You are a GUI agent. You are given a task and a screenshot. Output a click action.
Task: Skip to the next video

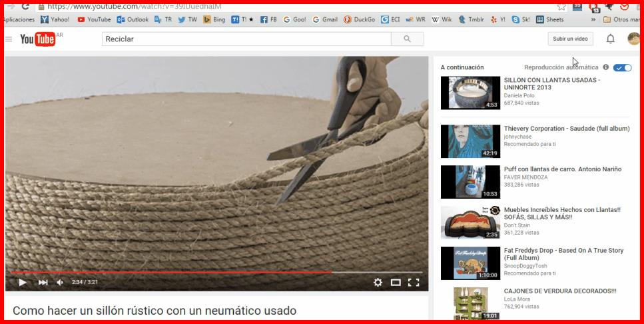click(43, 282)
